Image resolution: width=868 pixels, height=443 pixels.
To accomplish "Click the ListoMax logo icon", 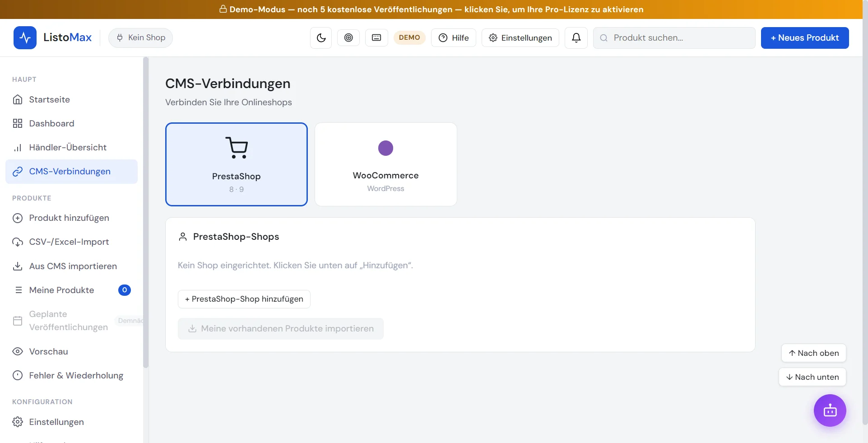I will tap(25, 37).
